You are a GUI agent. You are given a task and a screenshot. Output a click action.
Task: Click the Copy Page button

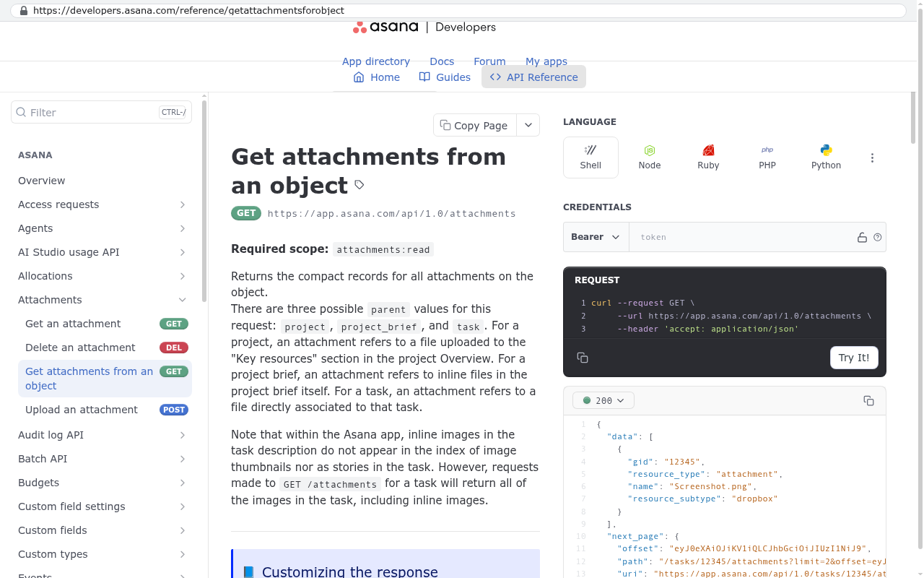pos(475,125)
